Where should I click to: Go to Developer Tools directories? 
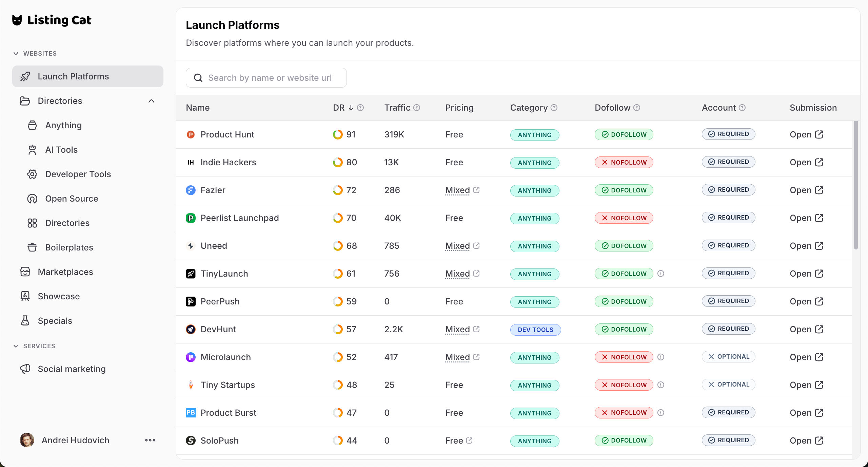[x=78, y=174]
